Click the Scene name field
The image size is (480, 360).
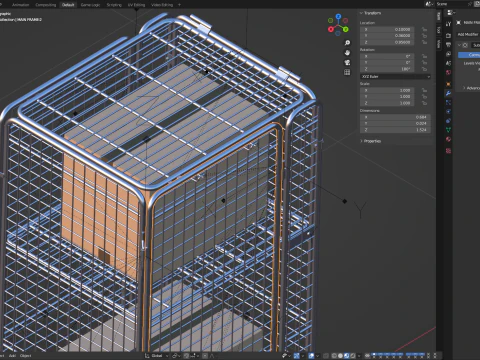453,4
